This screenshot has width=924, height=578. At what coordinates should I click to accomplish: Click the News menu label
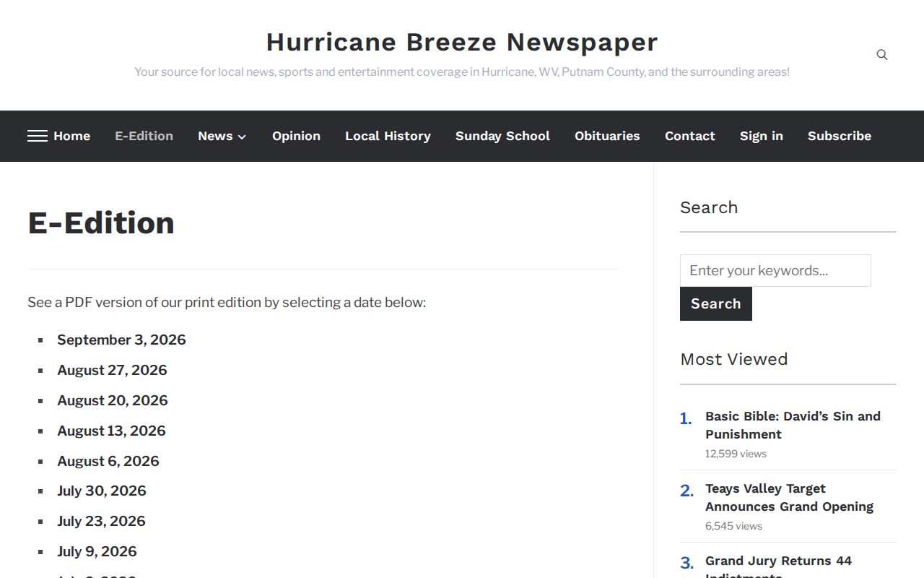coord(215,136)
